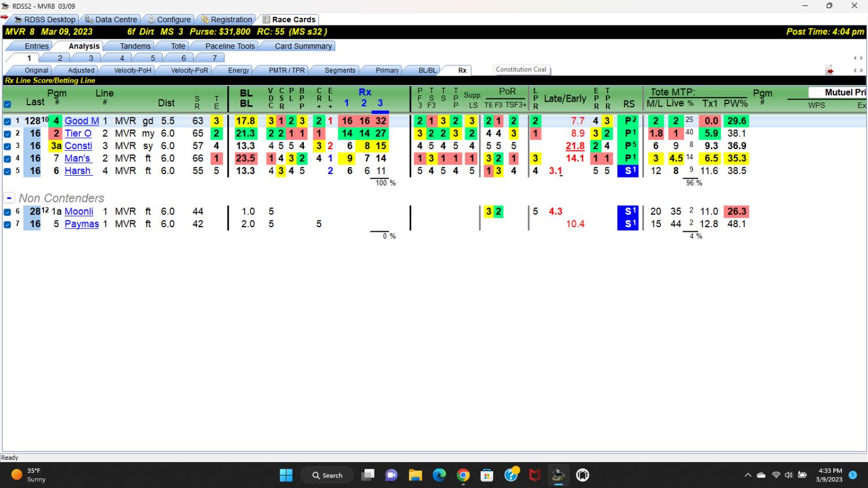This screenshot has height=488, width=868.
Task: Open the Man's horse link
Action: click(x=78, y=158)
